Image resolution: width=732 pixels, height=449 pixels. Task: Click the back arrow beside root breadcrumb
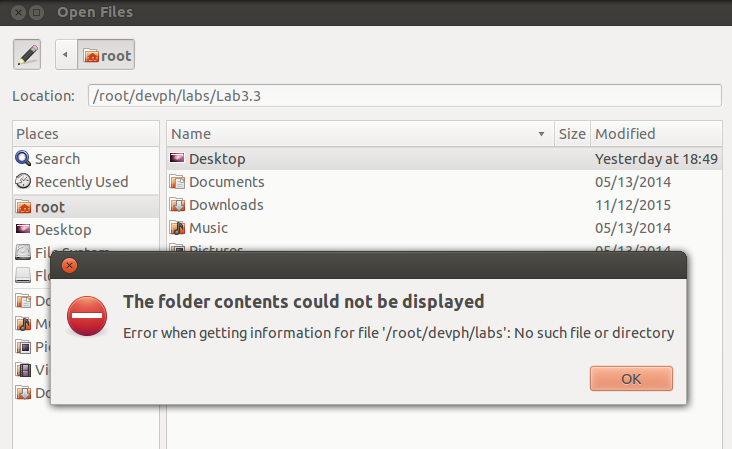pos(65,55)
